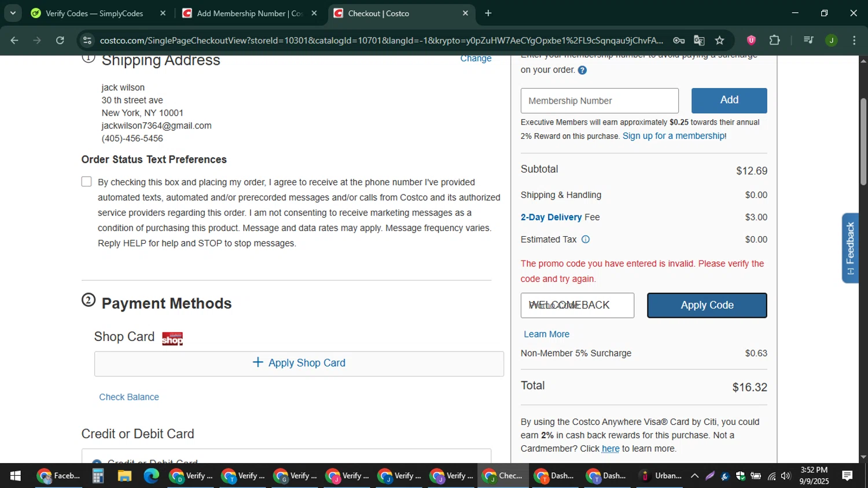Switch to the Facebook Chrome taskbar window

click(x=58, y=476)
